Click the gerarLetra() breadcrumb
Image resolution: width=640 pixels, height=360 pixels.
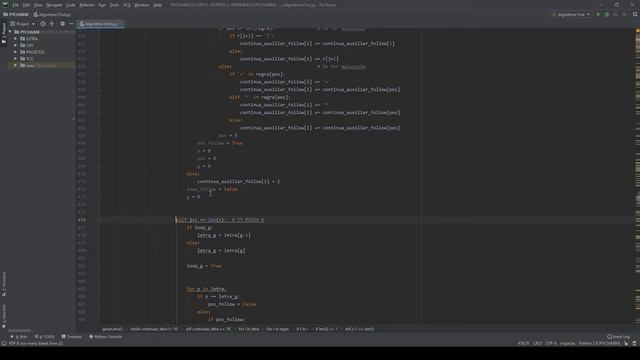(x=112, y=329)
